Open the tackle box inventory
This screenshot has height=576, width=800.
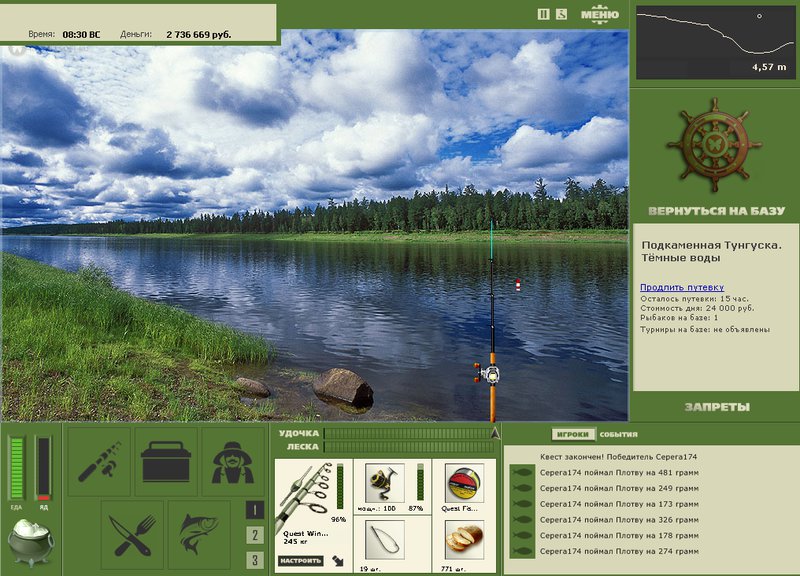(166, 462)
